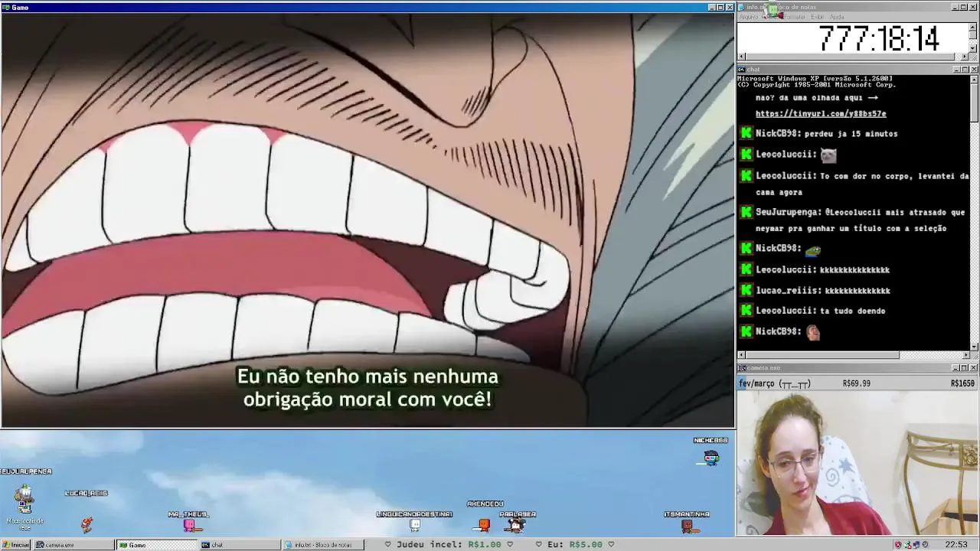Image resolution: width=980 pixels, height=551 pixels.
Task: Click the Eu: R$5.00 ticker text
Action: pyautogui.click(x=575, y=545)
